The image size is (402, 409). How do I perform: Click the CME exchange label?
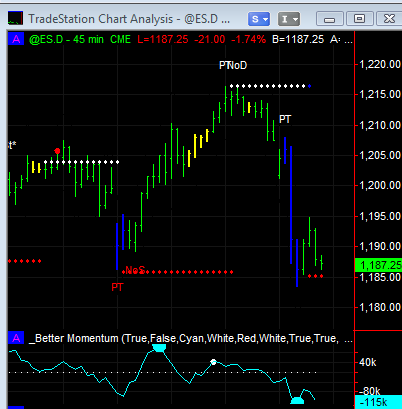(120, 39)
